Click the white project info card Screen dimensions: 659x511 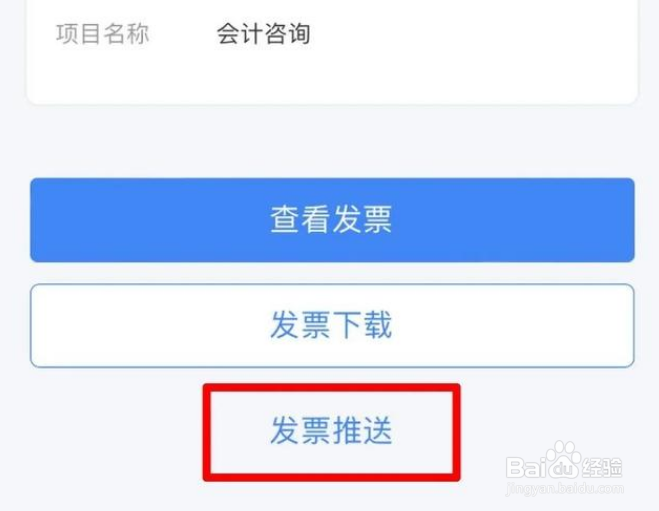pyautogui.click(x=332, y=50)
